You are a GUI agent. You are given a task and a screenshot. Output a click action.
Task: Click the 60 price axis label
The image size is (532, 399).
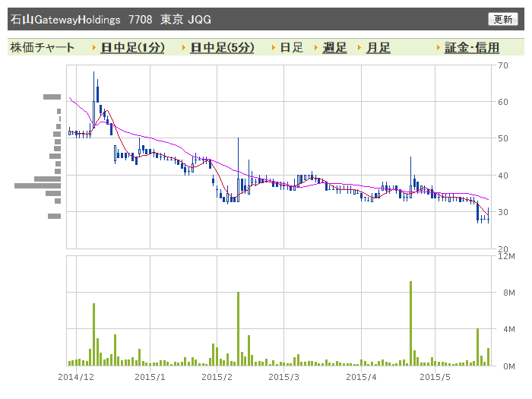coord(503,102)
